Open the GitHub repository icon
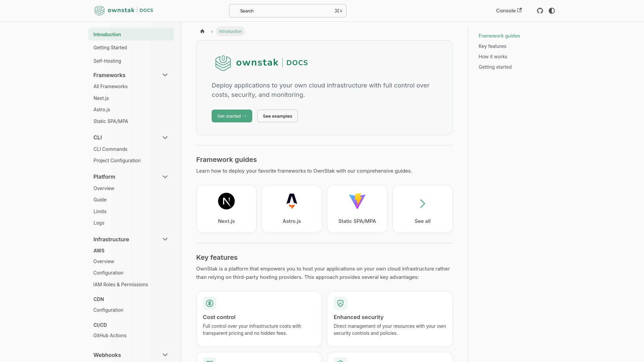Screen dimensions: 644x362 pyautogui.click(x=540, y=11)
